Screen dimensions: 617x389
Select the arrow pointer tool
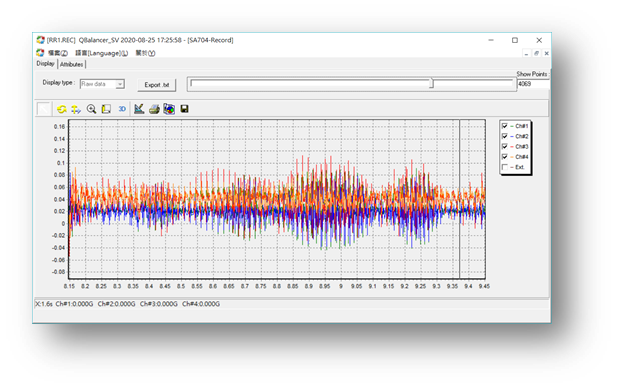click(44, 109)
